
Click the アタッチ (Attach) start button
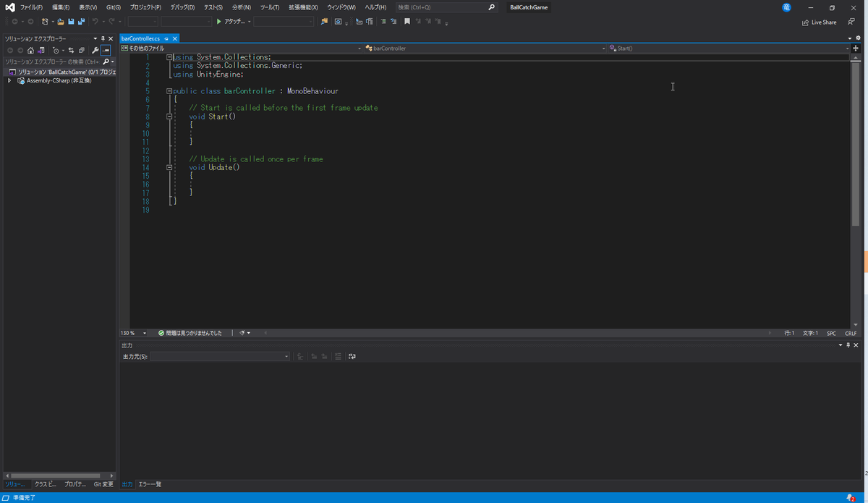point(231,22)
